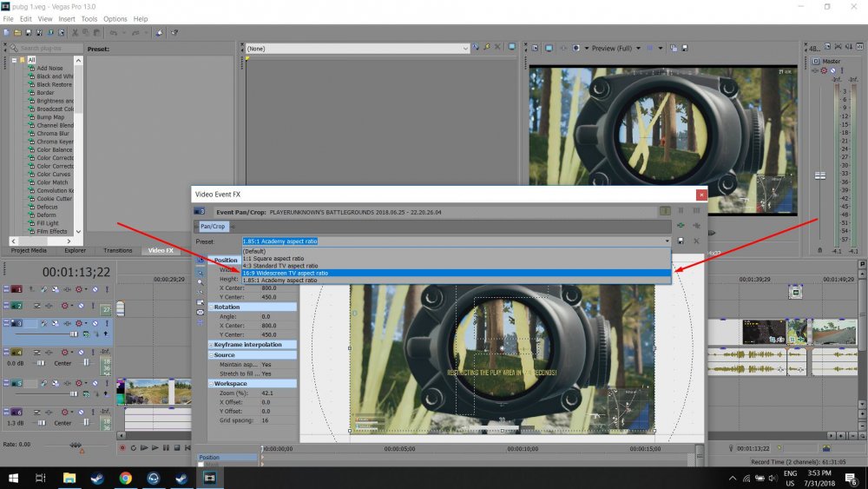Viewport: 868px width, 489px height.
Task: Mute video track 1
Action: pos(95,289)
